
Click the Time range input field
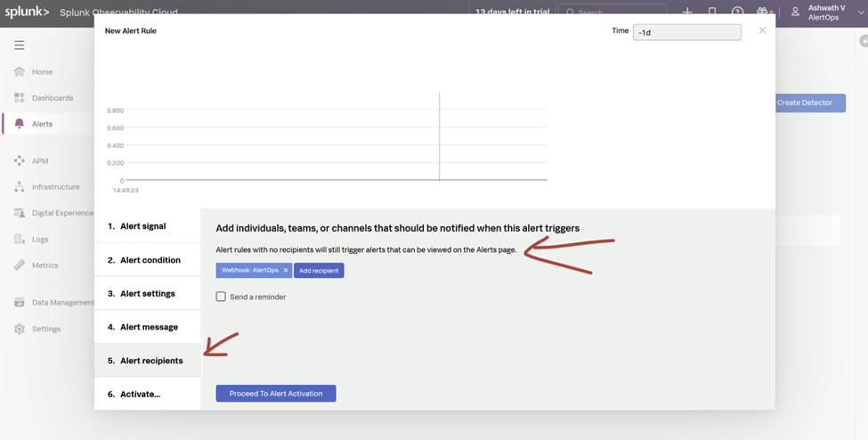click(686, 32)
